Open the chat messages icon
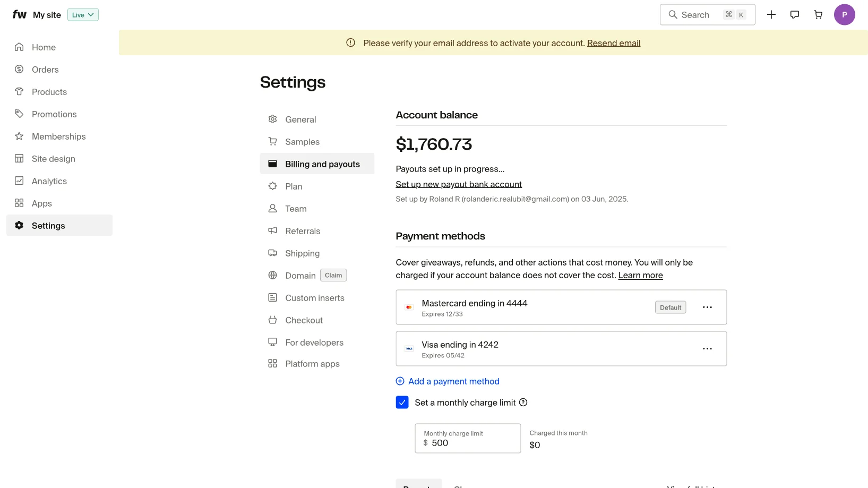Viewport: 868px width, 488px height. click(x=795, y=15)
